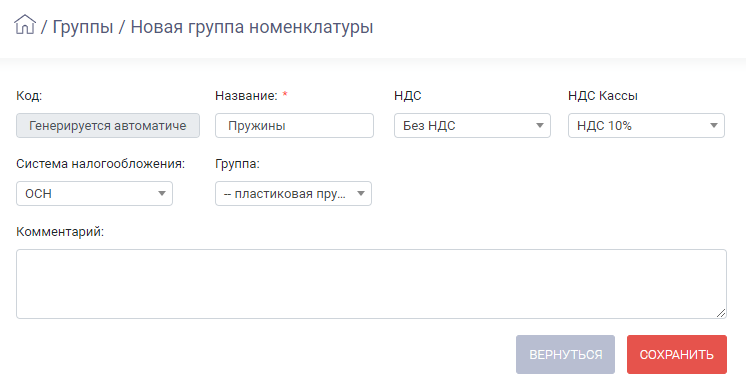Grab the comment box resize handle

pyautogui.click(x=721, y=313)
